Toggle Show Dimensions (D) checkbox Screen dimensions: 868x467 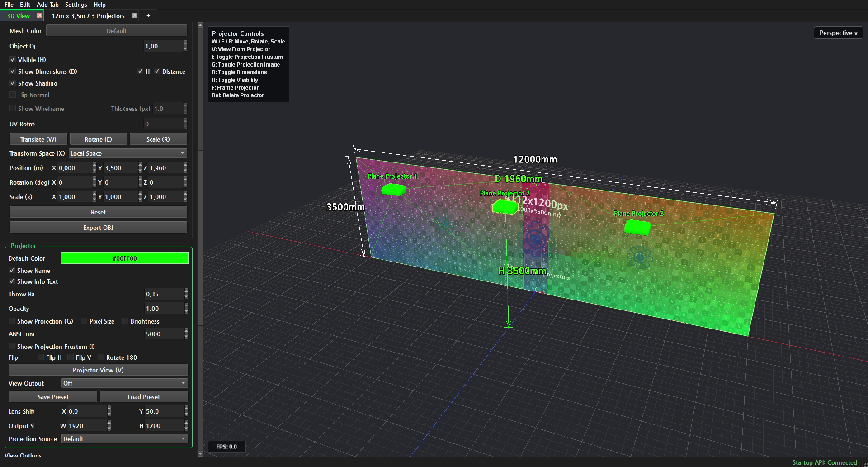(x=13, y=71)
